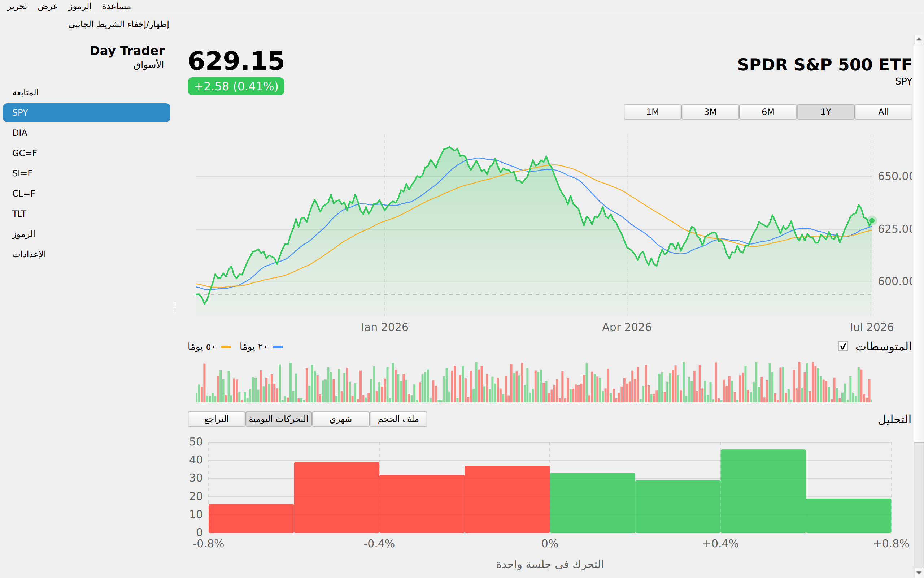Click the SPDR S&P 500 ETF title
The height and width of the screenshot is (578, 924).
tap(824, 65)
